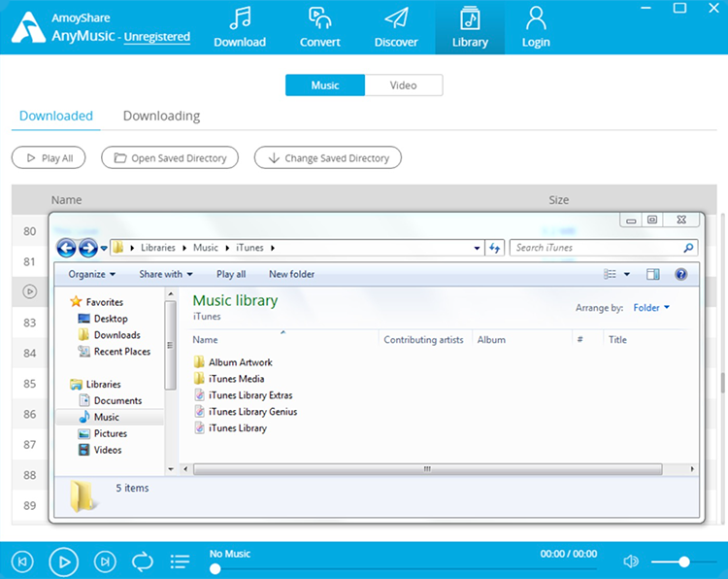Refresh the iTunes folder view

(x=494, y=248)
